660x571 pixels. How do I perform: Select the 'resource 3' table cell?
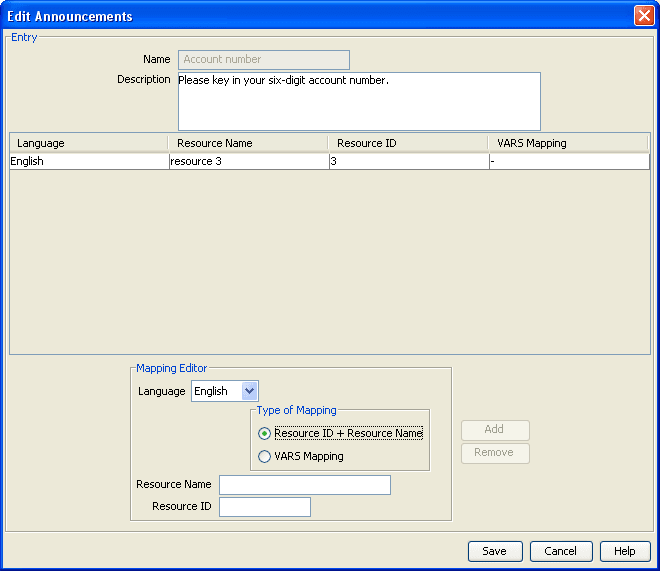pos(249,162)
